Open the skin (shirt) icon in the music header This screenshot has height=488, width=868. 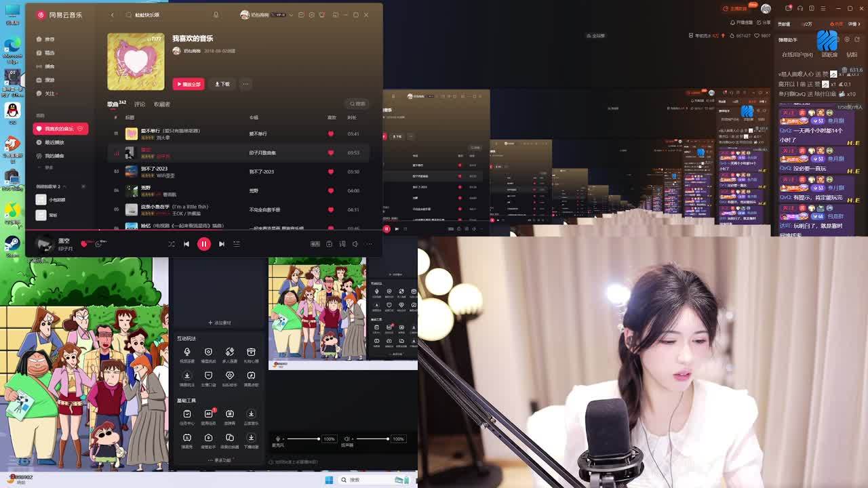322,15
